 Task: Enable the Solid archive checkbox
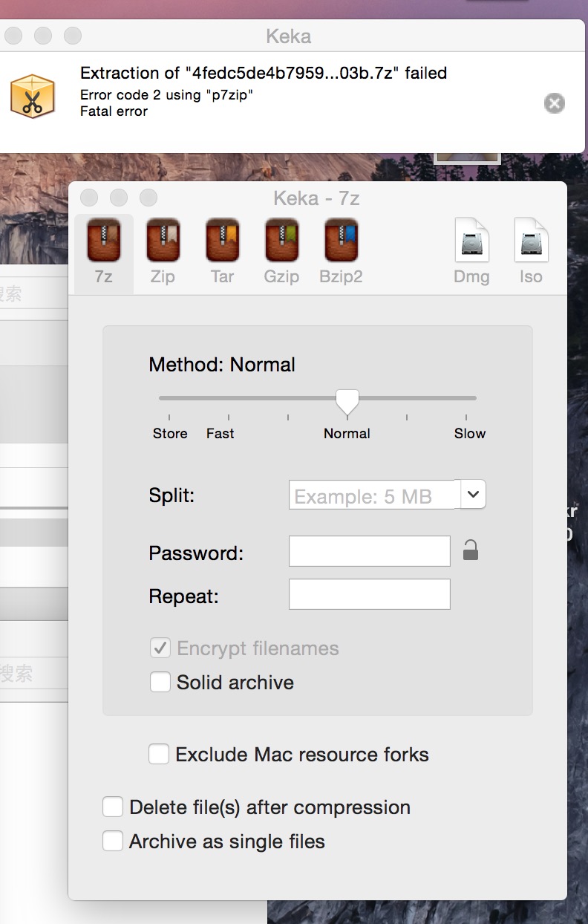click(x=160, y=682)
